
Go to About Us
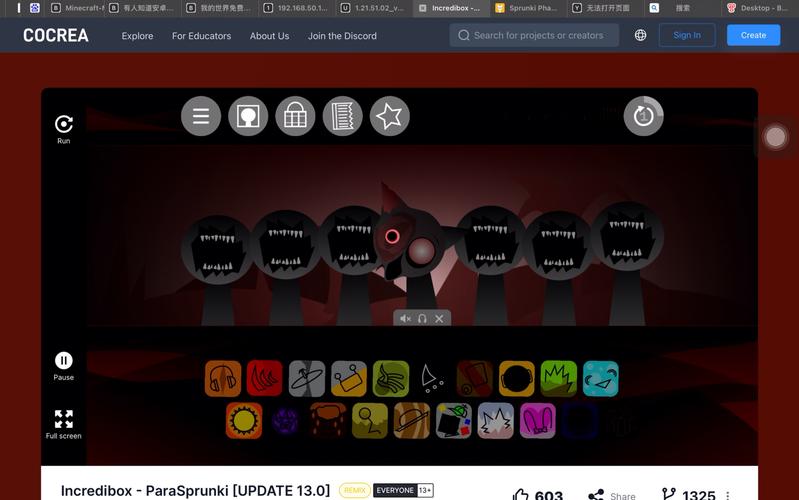click(269, 36)
